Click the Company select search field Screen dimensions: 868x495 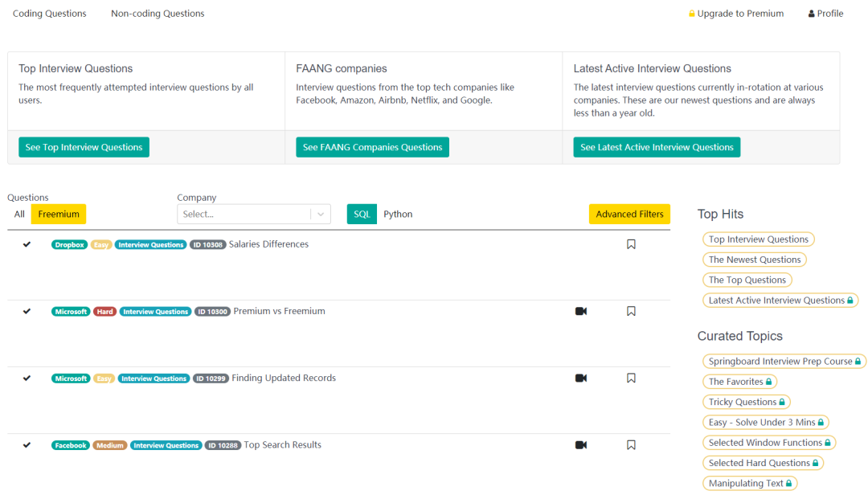point(244,214)
